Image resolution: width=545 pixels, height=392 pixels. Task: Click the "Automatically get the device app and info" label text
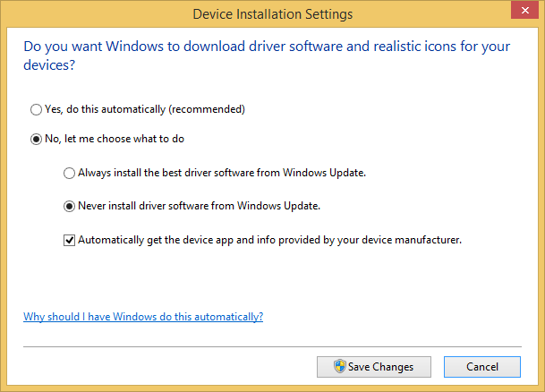(269, 240)
